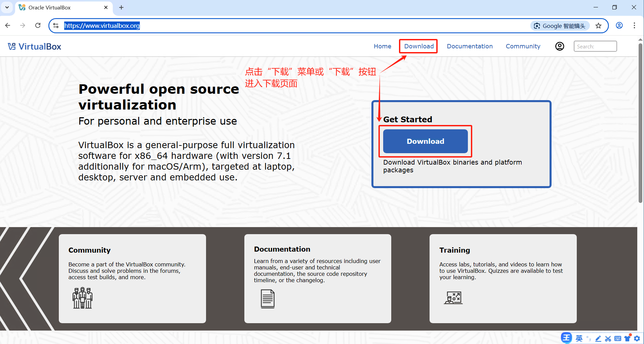
Task: Click the page vertical scrollbar thumb
Action: click(x=640, y=123)
